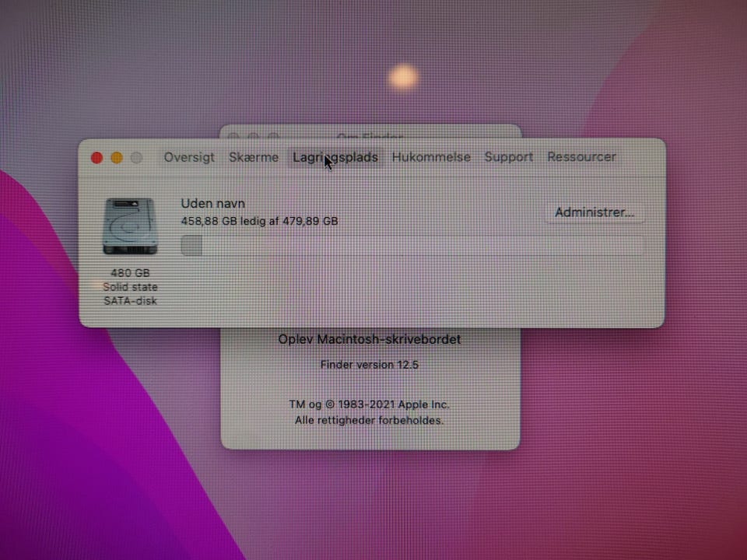The image size is (747, 560).
Task: Click the '480 GB' label under disk
Action: (x=130, y=273)
